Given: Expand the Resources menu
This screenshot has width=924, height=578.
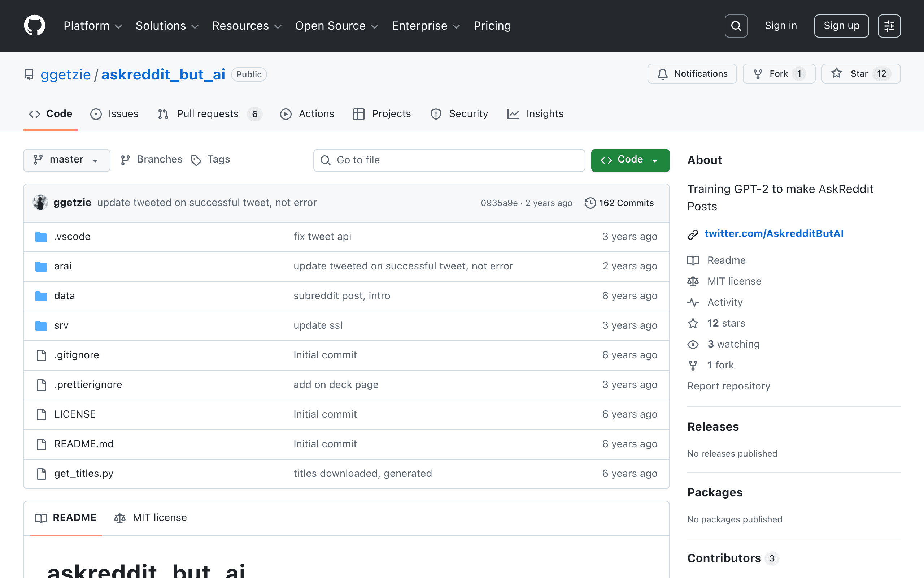Looking at the screenshot, I should tap(247, 26).
